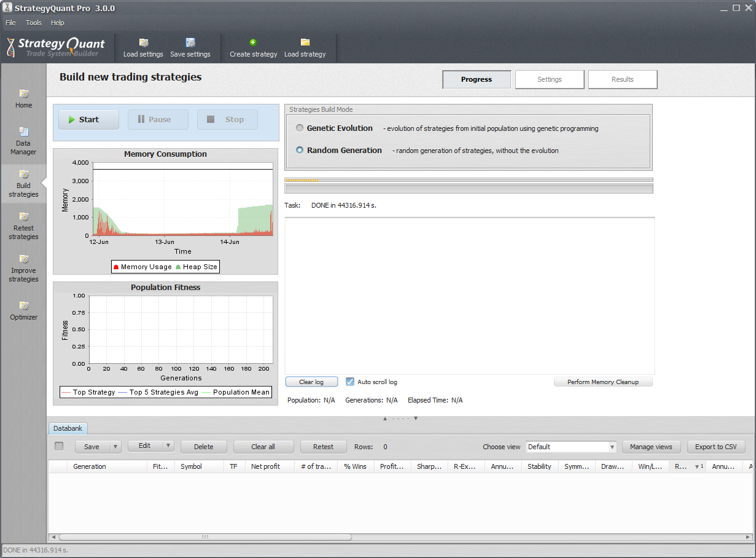This screenshot has width=756, height=558.
Task: Toggle the databank select-all checkbox
Action: pyautogui.click(x=59, y=446)
